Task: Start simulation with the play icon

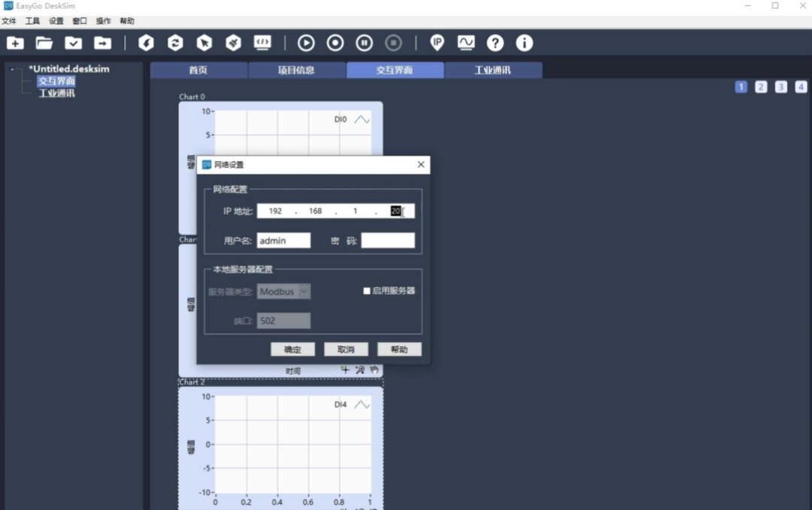Action: tap(306, 43)
